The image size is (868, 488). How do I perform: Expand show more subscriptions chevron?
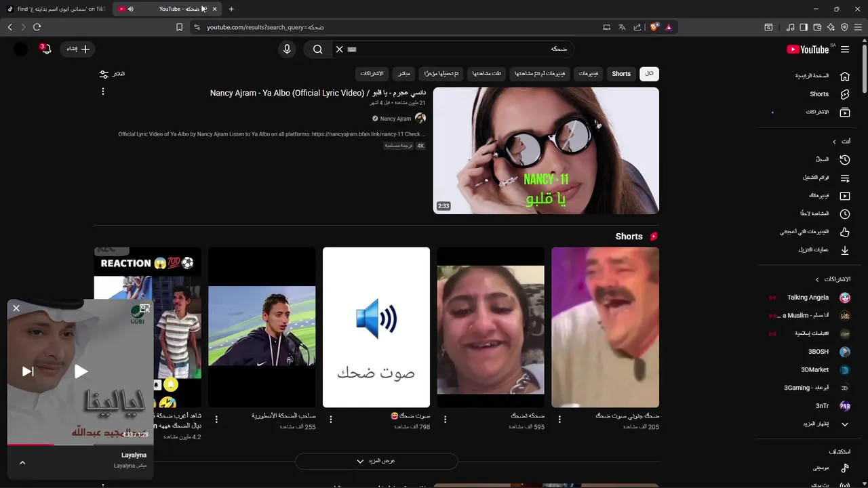(845, 424)
